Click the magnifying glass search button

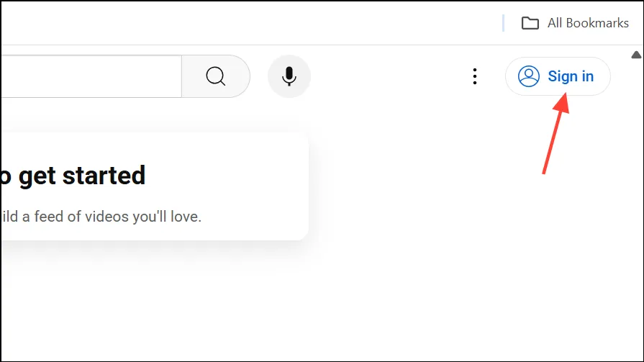[216, 76]
